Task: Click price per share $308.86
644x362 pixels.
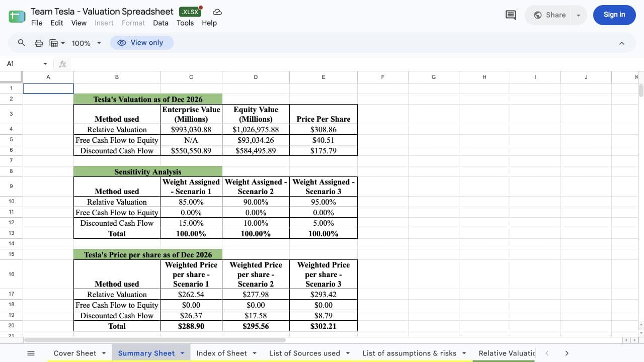Action: [324, 129]
